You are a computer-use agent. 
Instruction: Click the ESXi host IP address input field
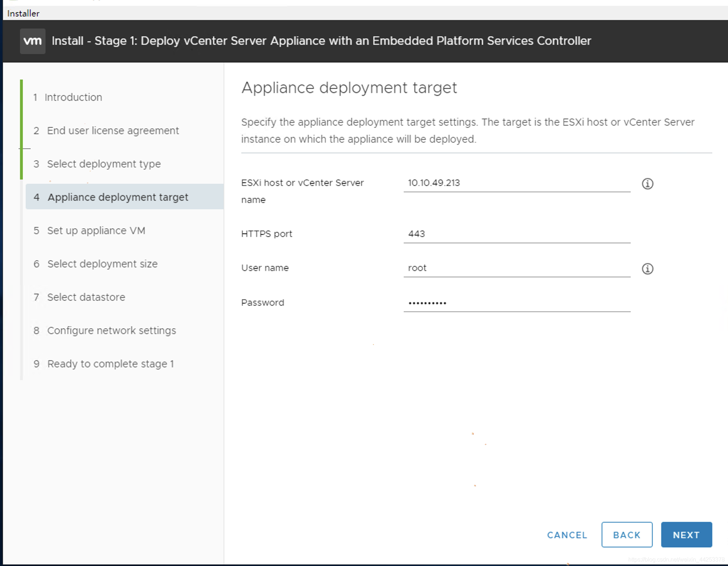(x=518, y=183)
